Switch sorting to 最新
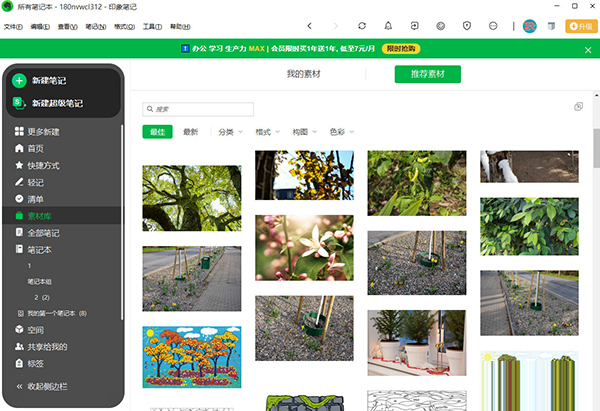600x411 pixels. click(190, 132)
